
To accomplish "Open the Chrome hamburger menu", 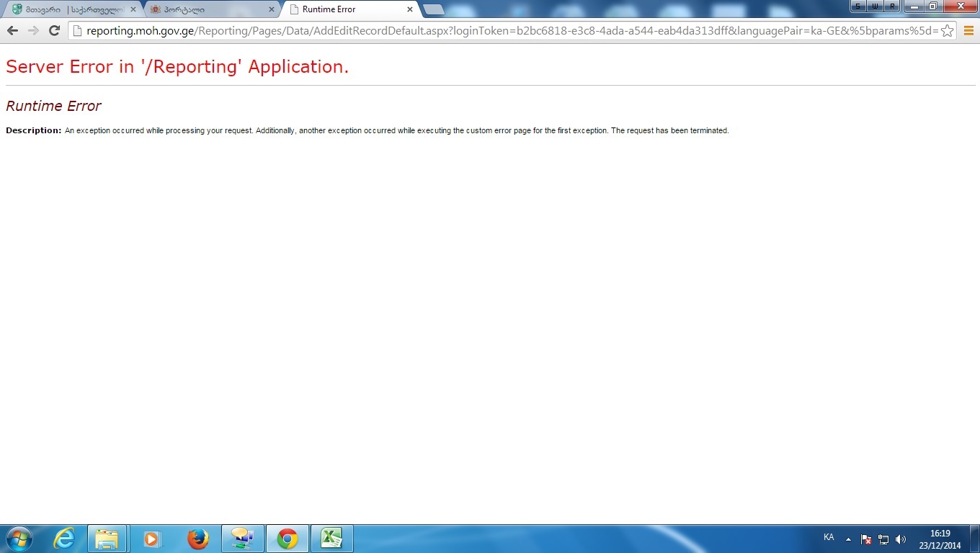I will click(x=969, y=30).
